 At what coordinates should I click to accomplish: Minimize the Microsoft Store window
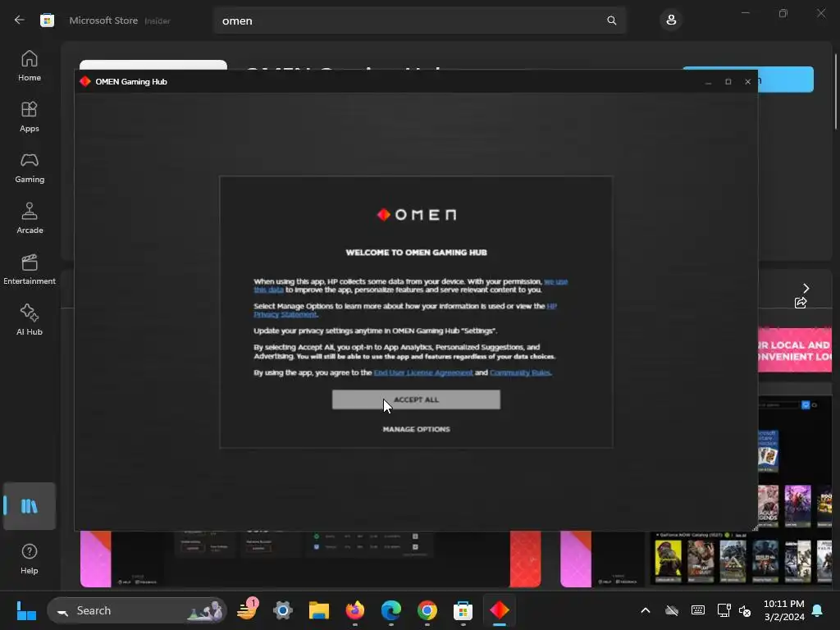(745, 13)
